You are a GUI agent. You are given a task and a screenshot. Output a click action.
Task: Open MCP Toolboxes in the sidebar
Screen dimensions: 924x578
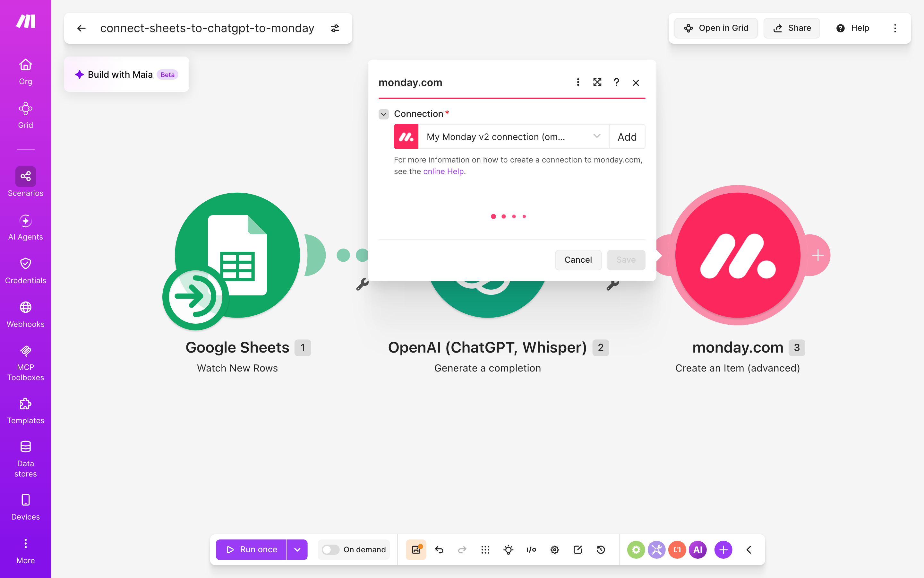pyautogui.click(x=26, y=363)
